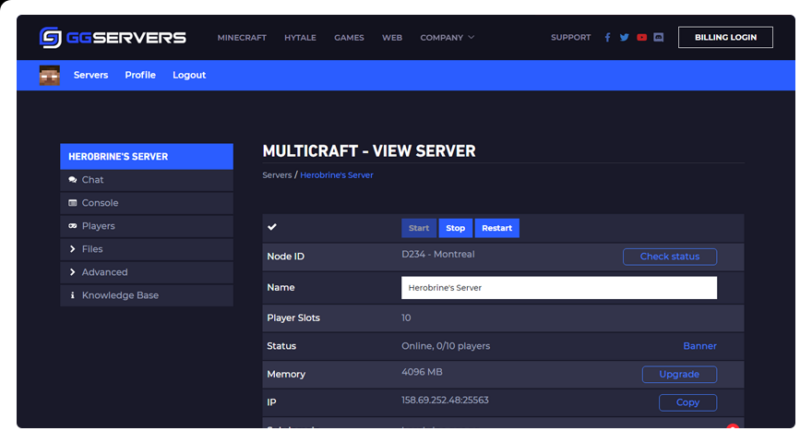Open the GGServers Facebook page icon
This screenshot has width=800, height=431.
(x=607, y=37)
